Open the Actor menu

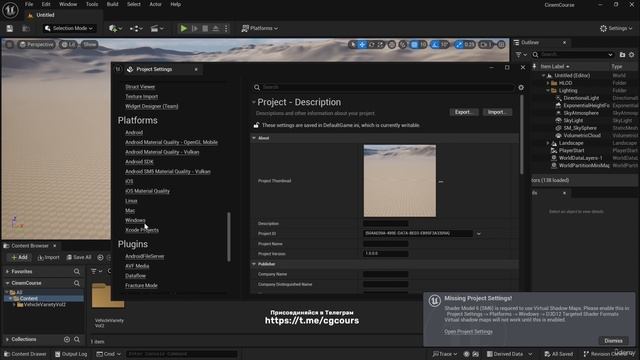(156, 4)
